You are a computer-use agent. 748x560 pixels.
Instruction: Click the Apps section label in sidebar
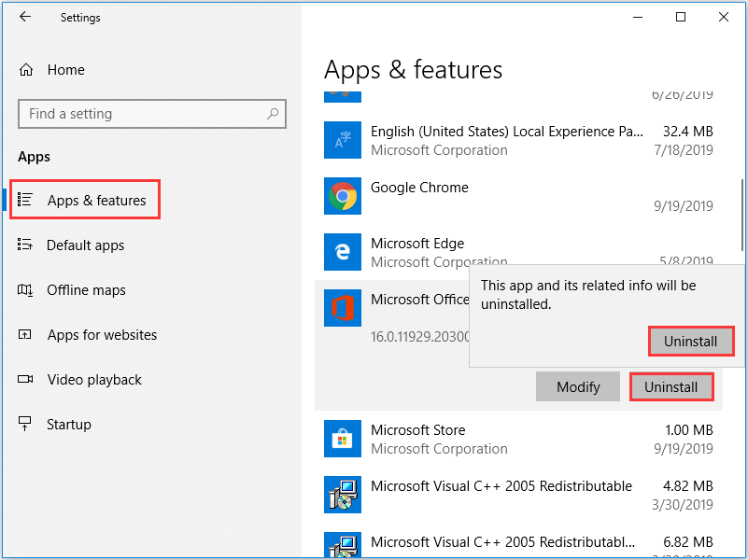click(34, 157)
